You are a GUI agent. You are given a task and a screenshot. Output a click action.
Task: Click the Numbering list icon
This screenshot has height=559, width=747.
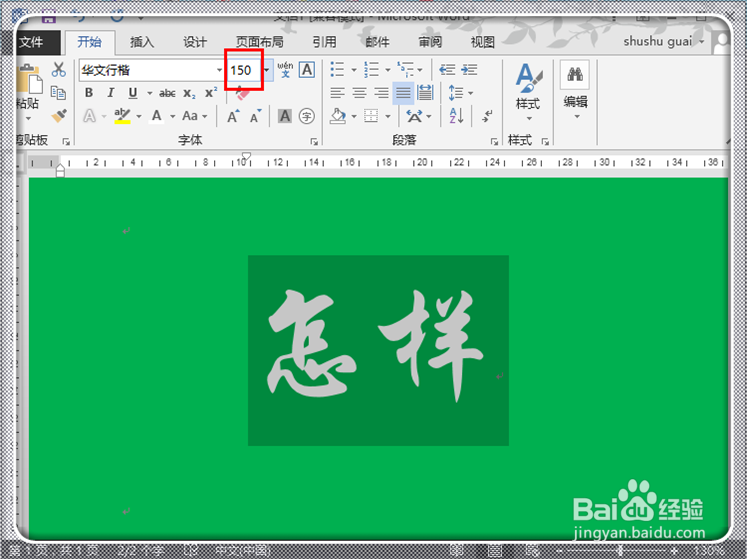[371, 70]
